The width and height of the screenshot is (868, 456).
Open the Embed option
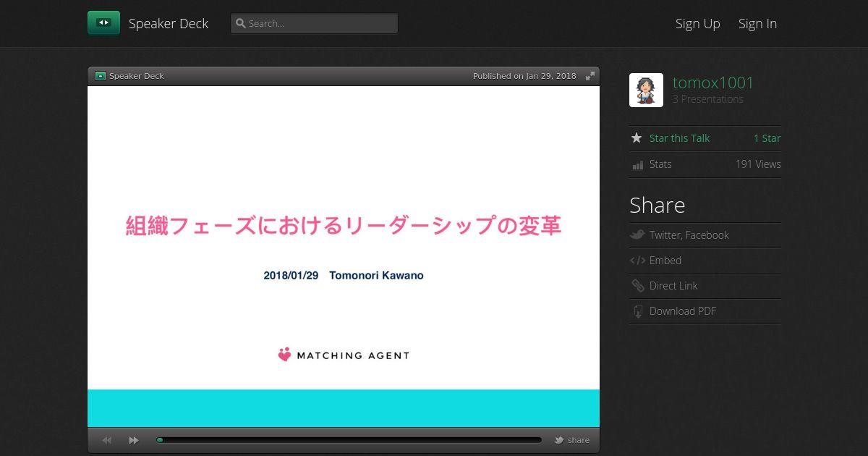point(665,261)
